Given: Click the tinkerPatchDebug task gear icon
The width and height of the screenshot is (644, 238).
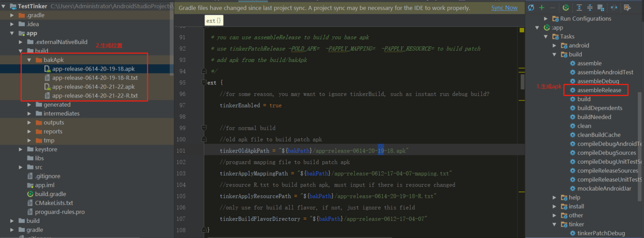Looking at the screenshot, I should point(572,233).
